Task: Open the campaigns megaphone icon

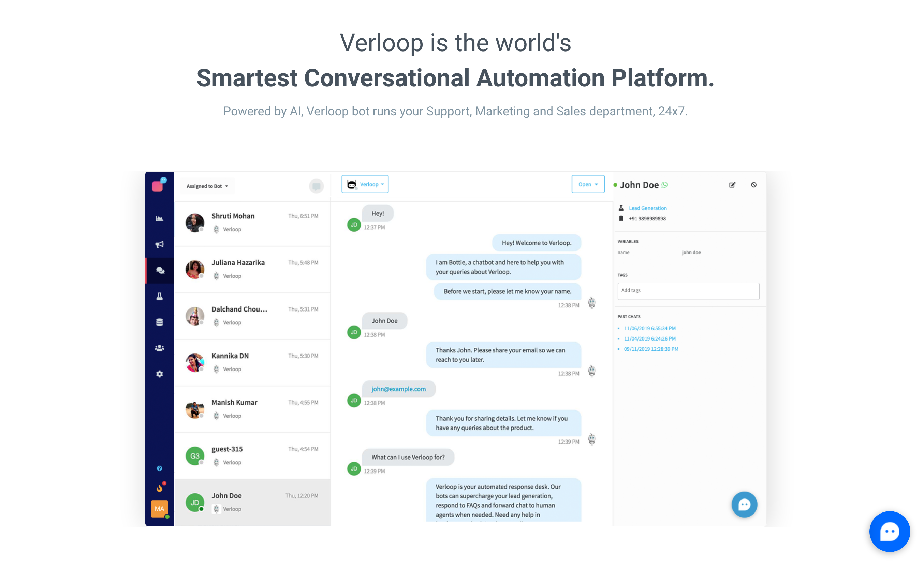Action: tap(160, 245)
